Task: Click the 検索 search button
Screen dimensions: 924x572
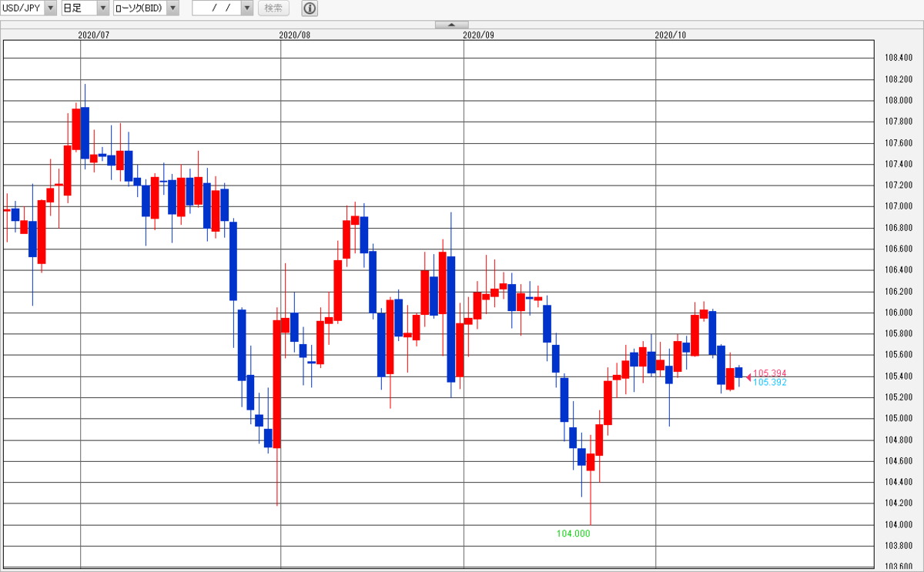Action: coord(273,8)
